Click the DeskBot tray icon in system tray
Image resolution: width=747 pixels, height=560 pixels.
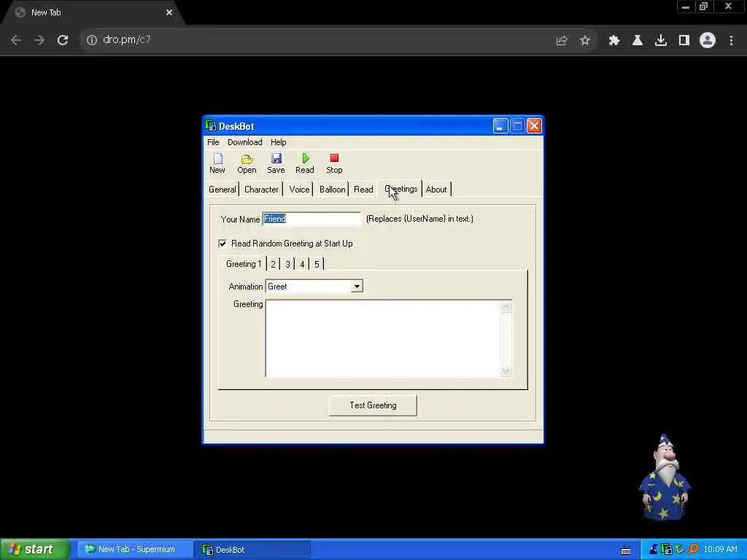point(667,549)
